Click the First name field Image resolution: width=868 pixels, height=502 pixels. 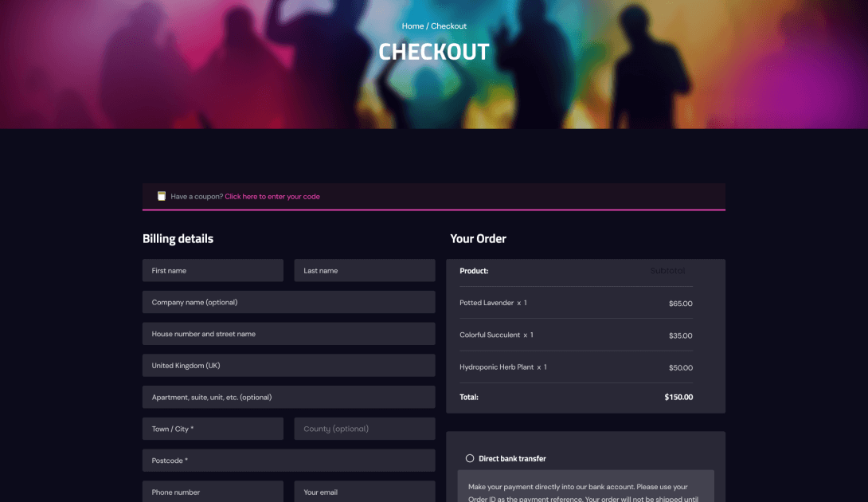[213, 270]
